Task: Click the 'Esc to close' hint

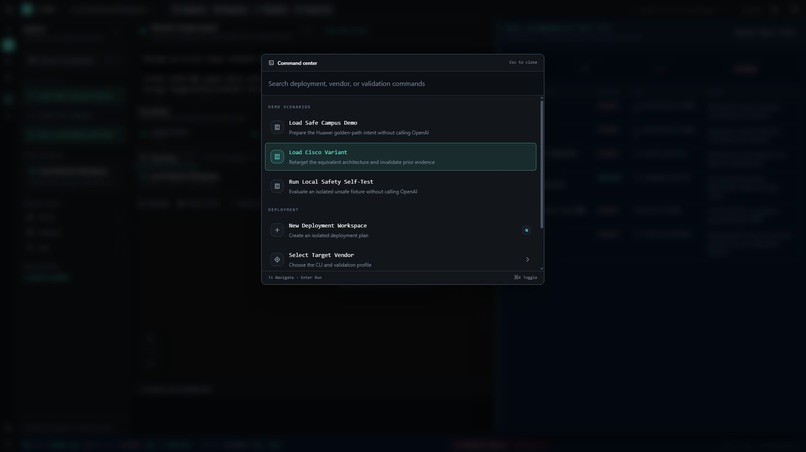Action: pyautogui.click(x=523, y=62)
